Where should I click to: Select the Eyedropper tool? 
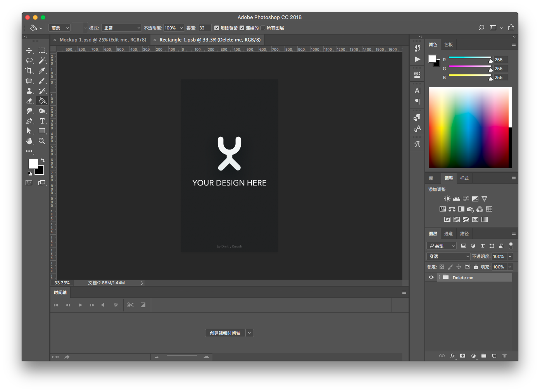[x=42, y=70]
